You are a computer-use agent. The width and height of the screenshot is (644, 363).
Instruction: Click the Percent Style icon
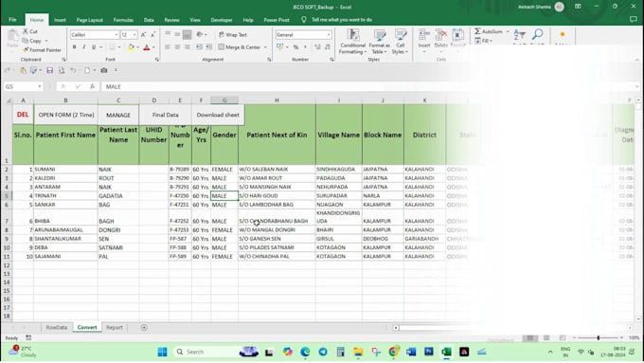(x=295, y=47)
